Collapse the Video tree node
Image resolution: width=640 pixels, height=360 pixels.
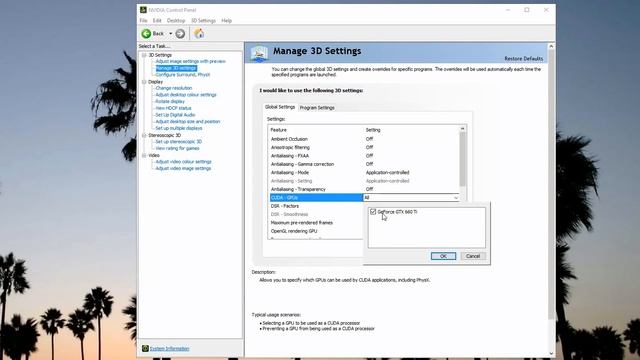point(144,155)
